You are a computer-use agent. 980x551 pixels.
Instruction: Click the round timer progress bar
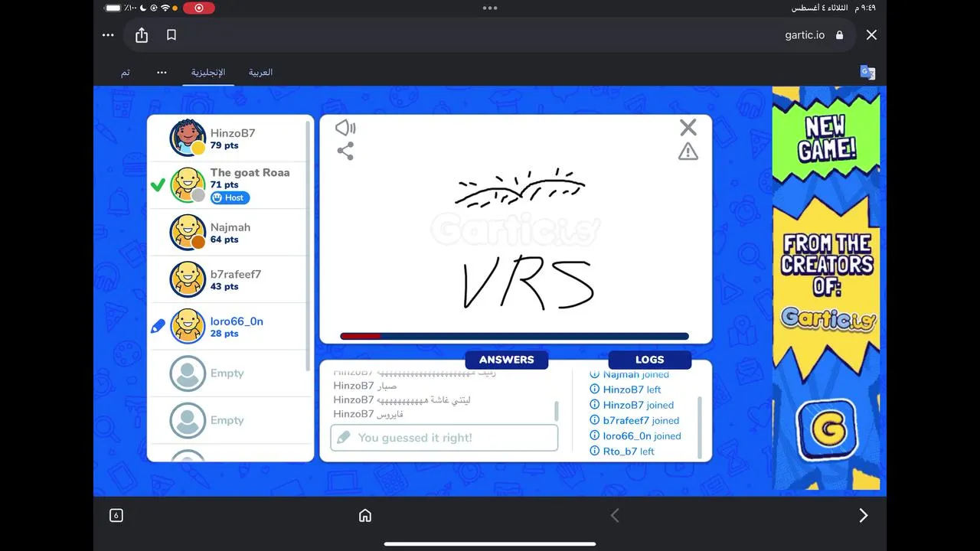click(x=514, y=336)
